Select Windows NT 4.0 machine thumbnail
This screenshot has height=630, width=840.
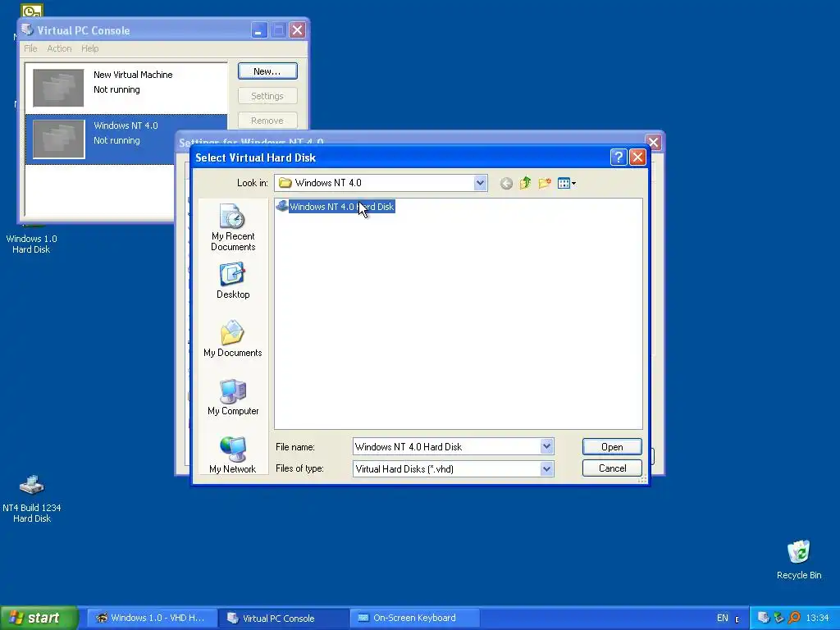pyautogui.click(x=58, y=139)
